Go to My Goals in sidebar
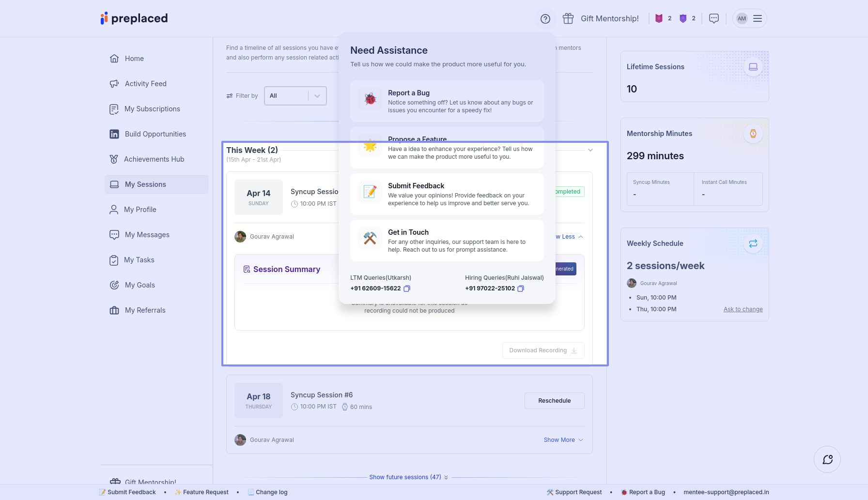The width and height of the screenshot is (868, 500). 139,285
